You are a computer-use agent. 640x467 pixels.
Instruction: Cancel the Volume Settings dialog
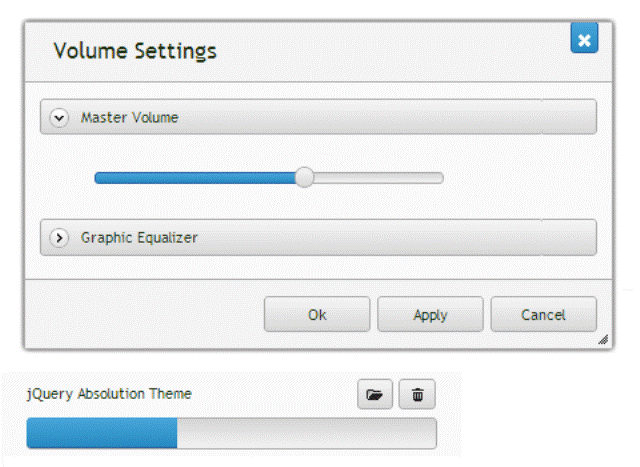point(543,315)
